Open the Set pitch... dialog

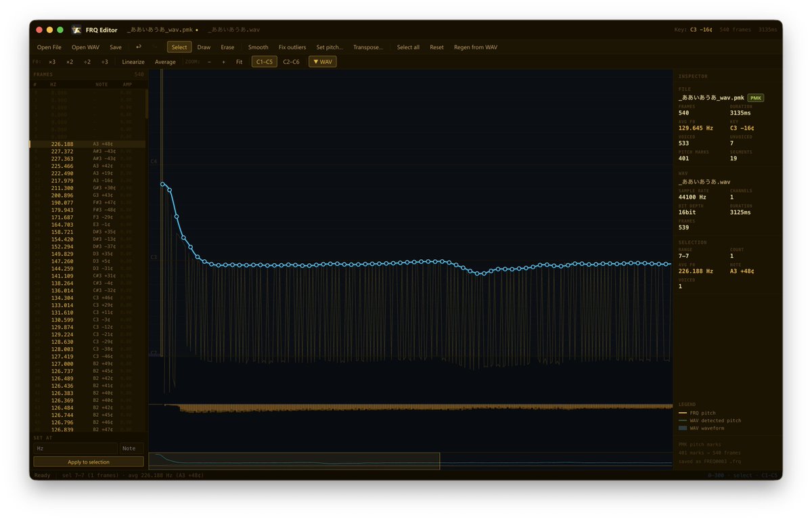(330, 47)
